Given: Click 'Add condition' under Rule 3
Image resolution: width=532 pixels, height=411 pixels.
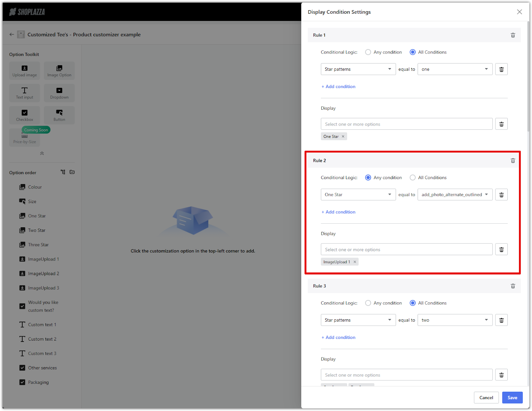Looking at the screenshot, I should [x=338, y=338].
